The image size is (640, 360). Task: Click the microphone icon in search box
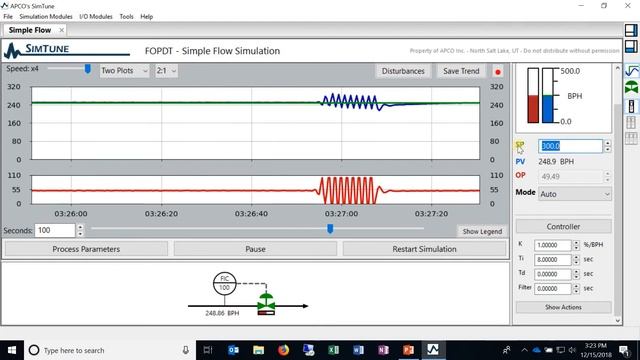coord(185,350)
